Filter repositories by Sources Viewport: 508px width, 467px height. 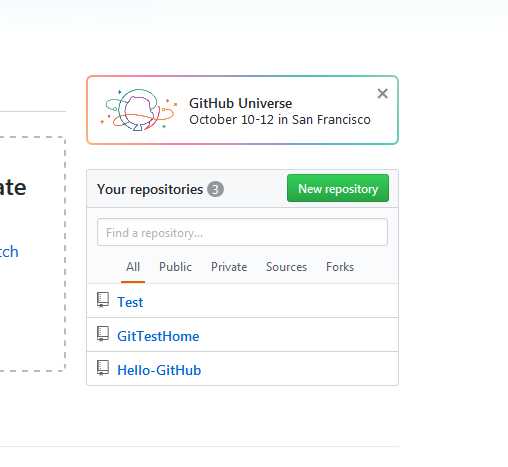(x=286, y=267)
